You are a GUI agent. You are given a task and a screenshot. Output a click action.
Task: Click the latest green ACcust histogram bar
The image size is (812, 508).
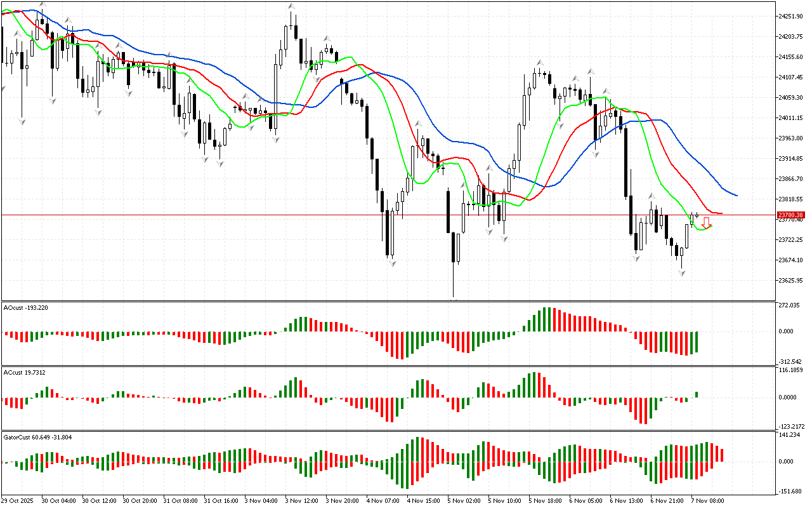pos(696,395)
